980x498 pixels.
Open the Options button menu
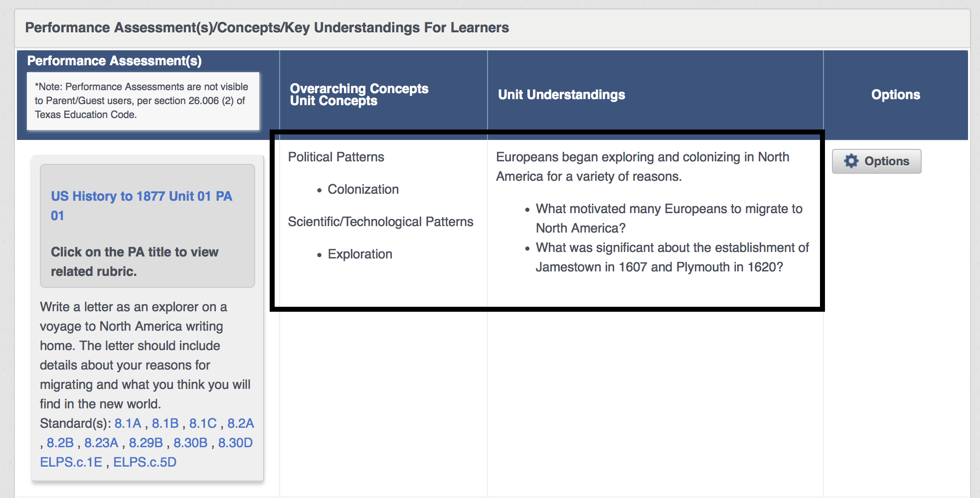click(876, 161)
